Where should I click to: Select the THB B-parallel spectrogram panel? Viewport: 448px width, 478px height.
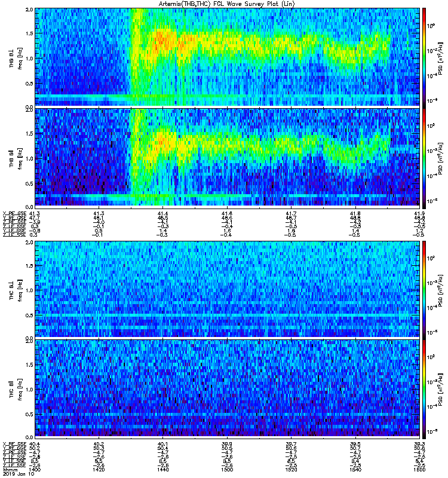coord(228,157)
